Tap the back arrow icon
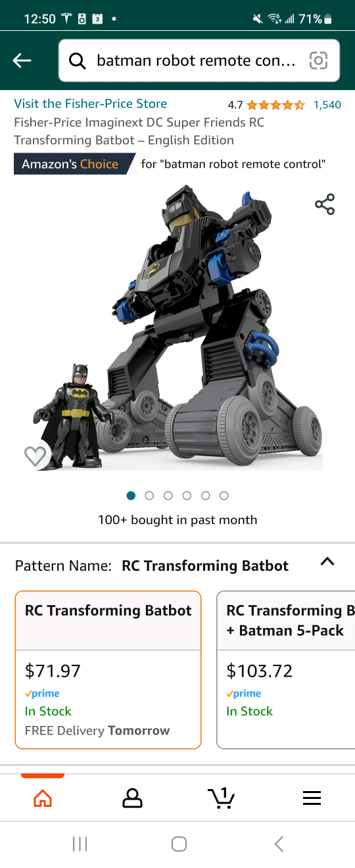 [22, 61]
